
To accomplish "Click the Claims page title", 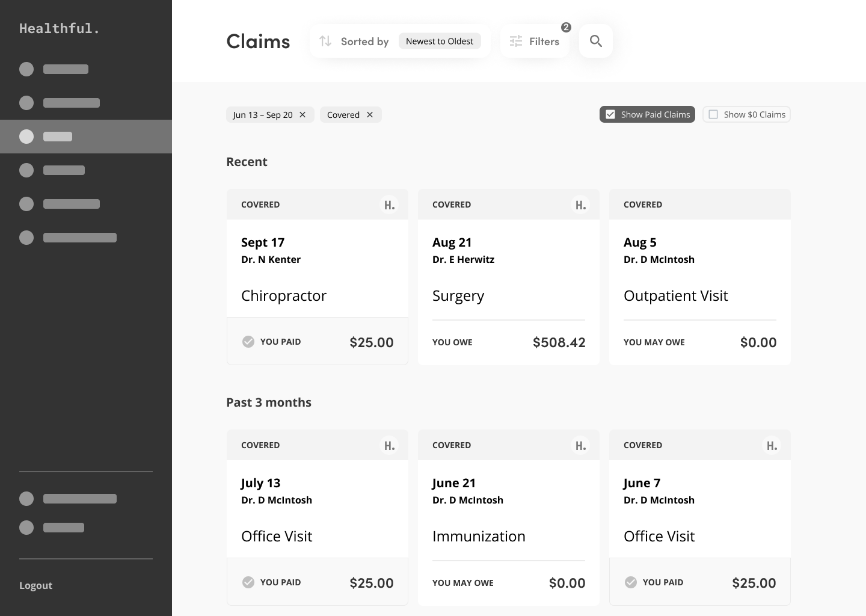I will pos(258,41).
